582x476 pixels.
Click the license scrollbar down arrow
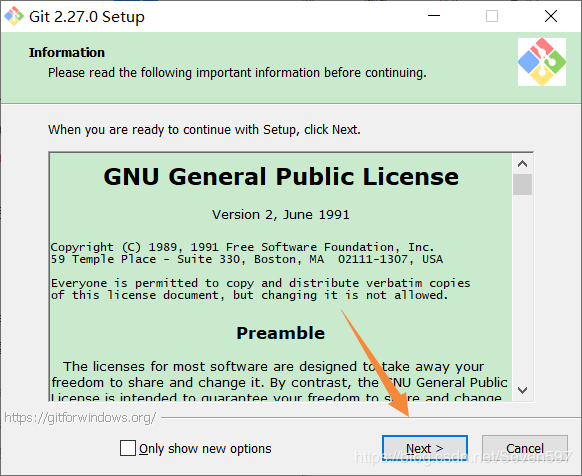click(523, 390)
